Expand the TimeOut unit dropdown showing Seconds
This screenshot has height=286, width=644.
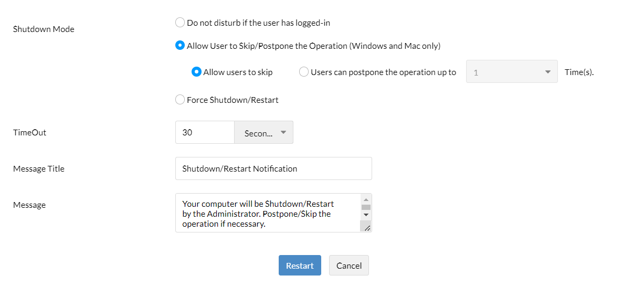(263, 133)
